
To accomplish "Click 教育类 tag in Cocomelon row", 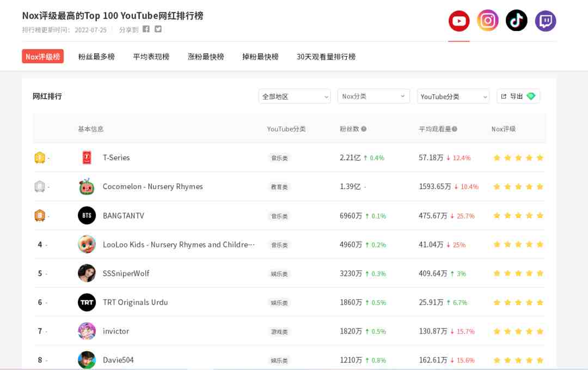I will coord(279,187).
